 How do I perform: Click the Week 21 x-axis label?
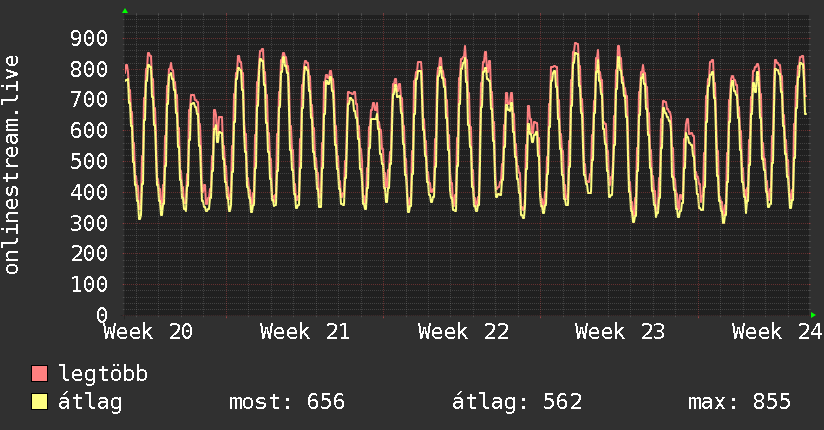[x=305, y=332]
